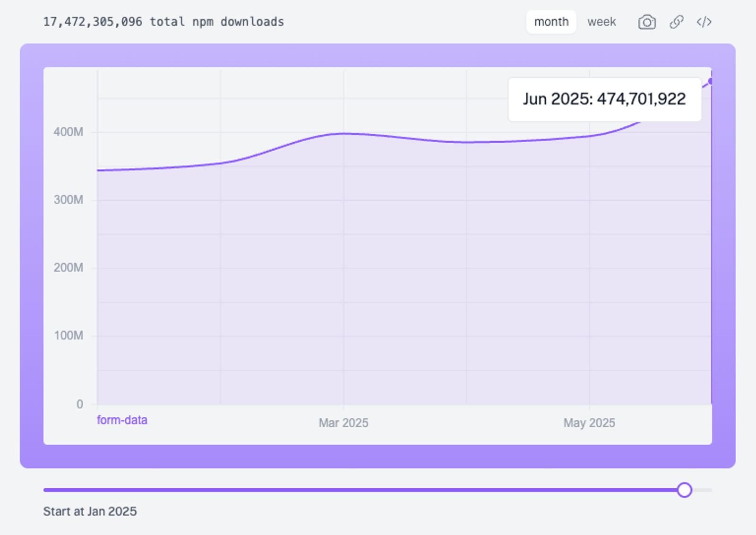Click the 400M y-axis label
The width and height of the screenshot is (756, 535).
coord(69,132)
